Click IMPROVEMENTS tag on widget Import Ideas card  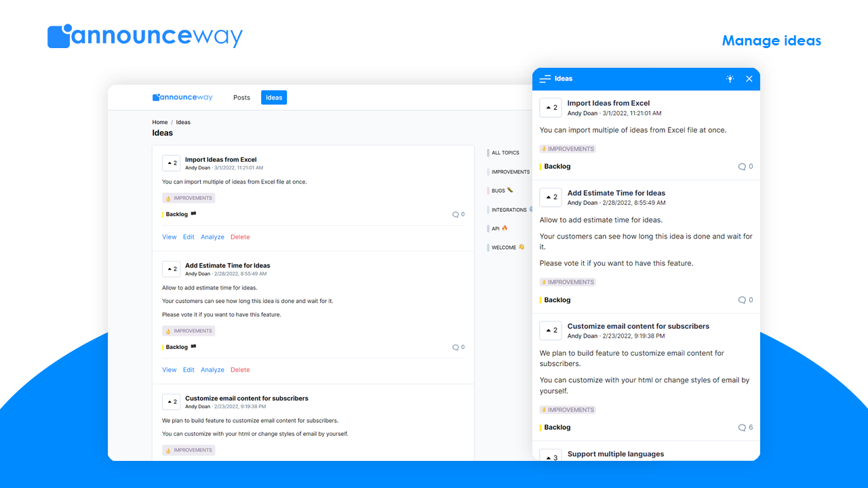(x=568, y=149)
